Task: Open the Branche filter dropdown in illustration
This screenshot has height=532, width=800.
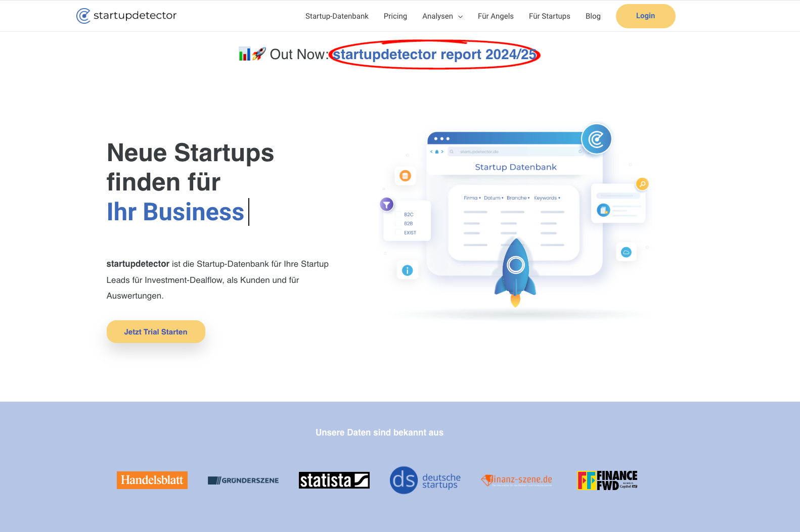Action: pyautogui.click(x=518, y=198)
